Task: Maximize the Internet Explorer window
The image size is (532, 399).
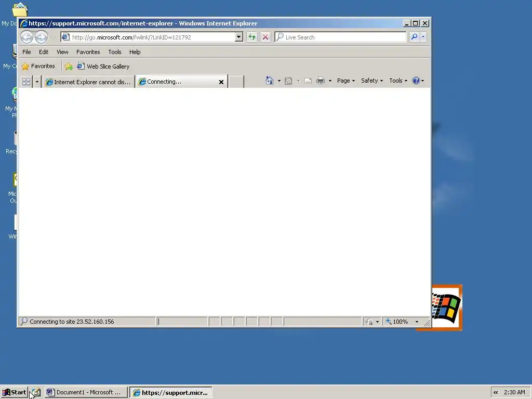Action: [x=415, y=23]
